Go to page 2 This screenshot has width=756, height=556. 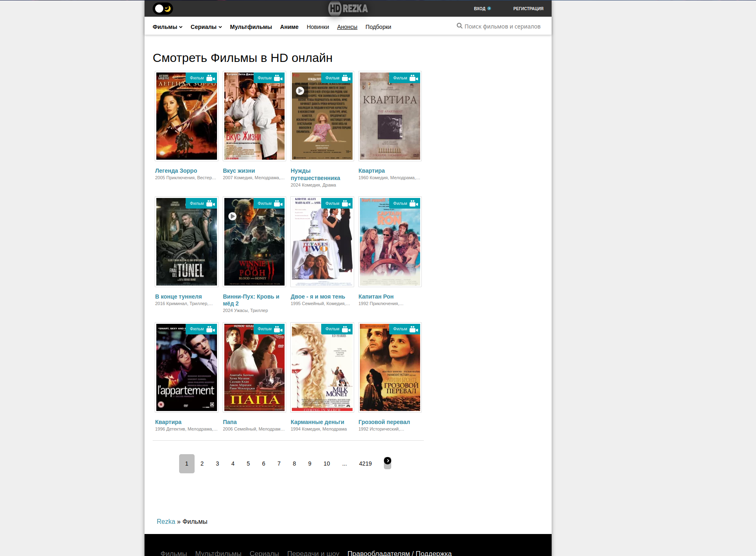(202, 464)
